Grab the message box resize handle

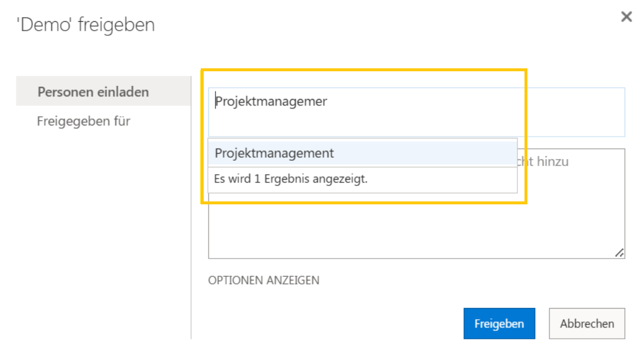(x=619, y=253)
